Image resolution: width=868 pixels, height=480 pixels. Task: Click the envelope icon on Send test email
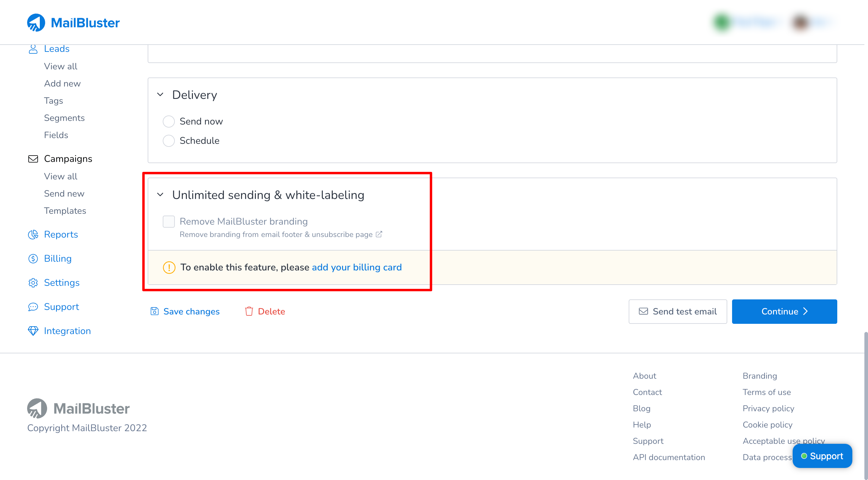click(x=643, y=311)
